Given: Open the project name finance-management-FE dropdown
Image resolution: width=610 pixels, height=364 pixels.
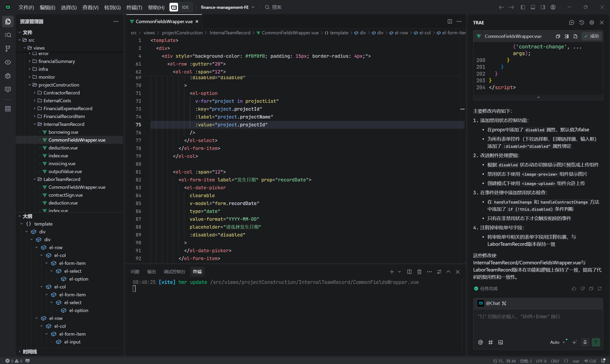Looking at the screenshot, I should [x=228, y=7].
